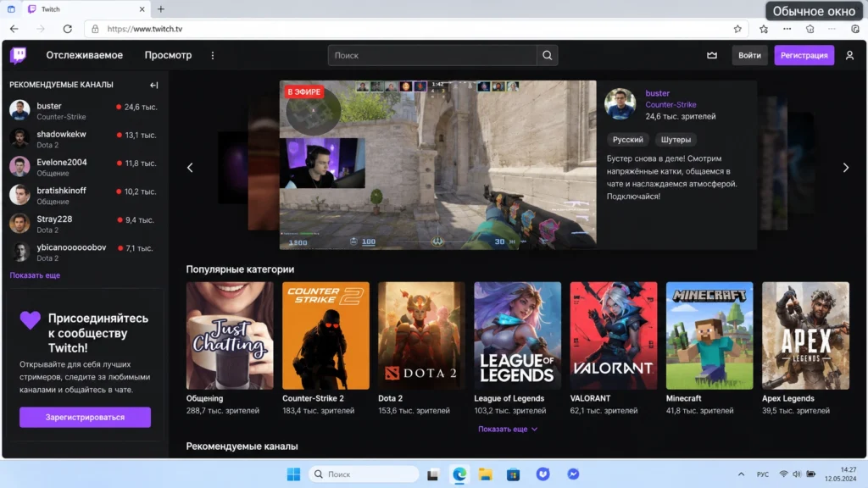The image size is (868, 488).
Task: Open the three-dot more menu in the navbar
Action: [213, 55]
